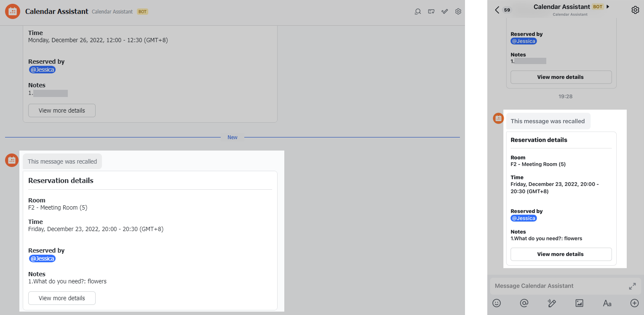Select the emoji icon in the mobile message bar

pos(497,303)
